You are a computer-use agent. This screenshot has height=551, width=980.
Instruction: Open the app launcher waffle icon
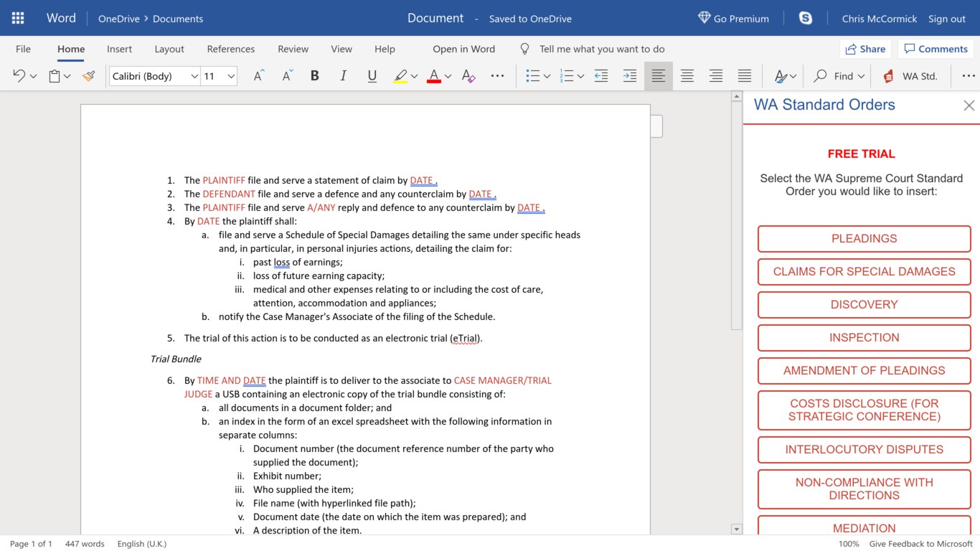click(18, 18)
